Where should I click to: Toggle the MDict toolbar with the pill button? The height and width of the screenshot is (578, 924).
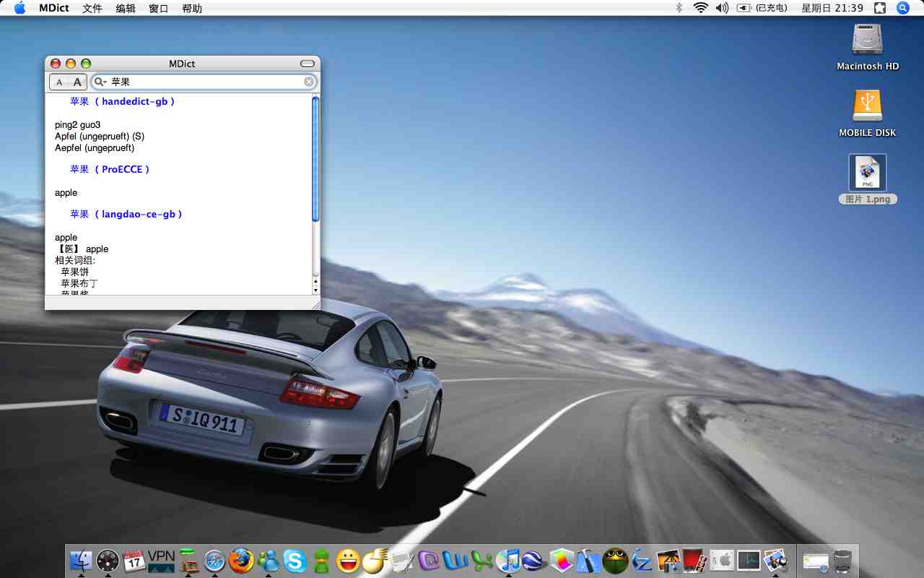pyautogui.click(x=308, y=64)
